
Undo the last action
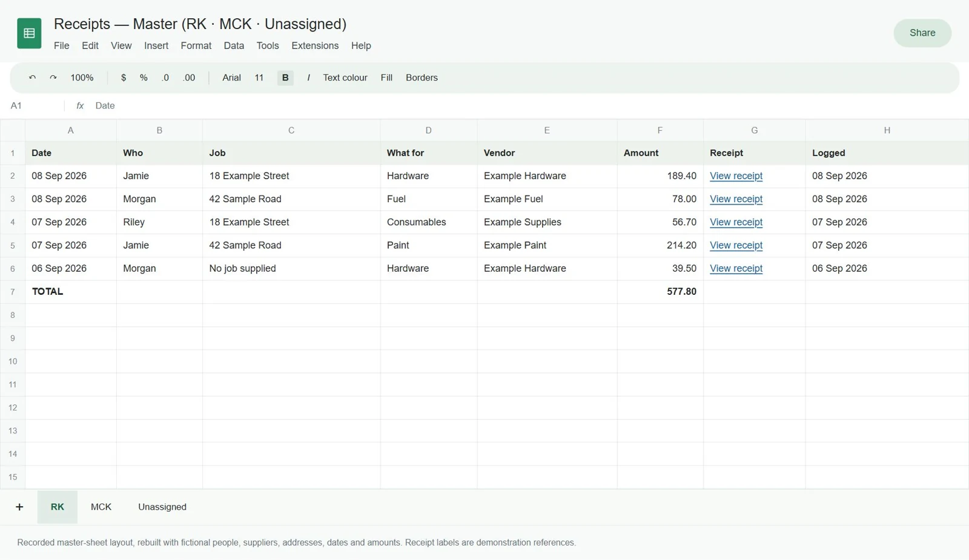pyautogui.click(x=32, y=77)
